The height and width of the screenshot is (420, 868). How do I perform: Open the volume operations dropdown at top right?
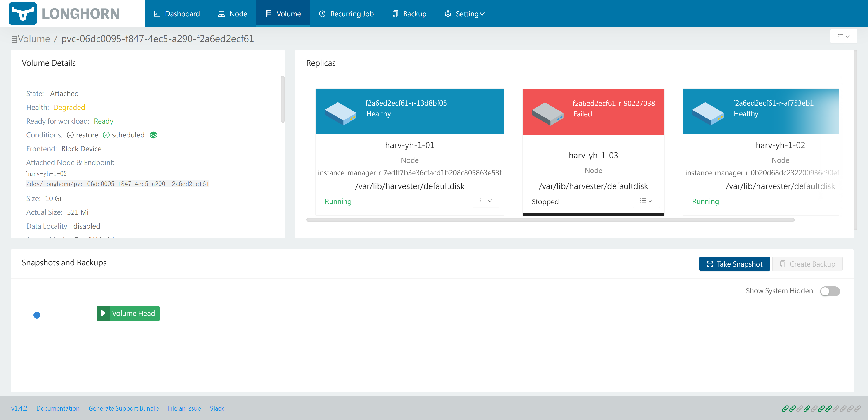tap(844, 36)
